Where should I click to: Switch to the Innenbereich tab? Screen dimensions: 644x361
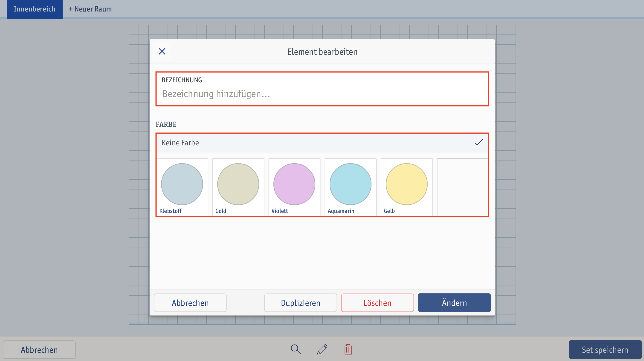pos(35,9)
